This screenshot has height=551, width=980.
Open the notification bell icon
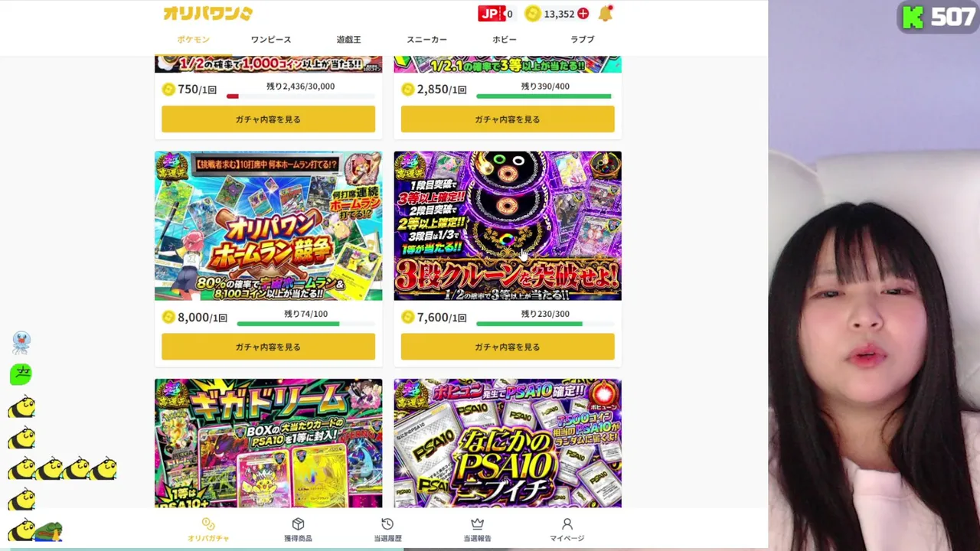coord(605,14)
